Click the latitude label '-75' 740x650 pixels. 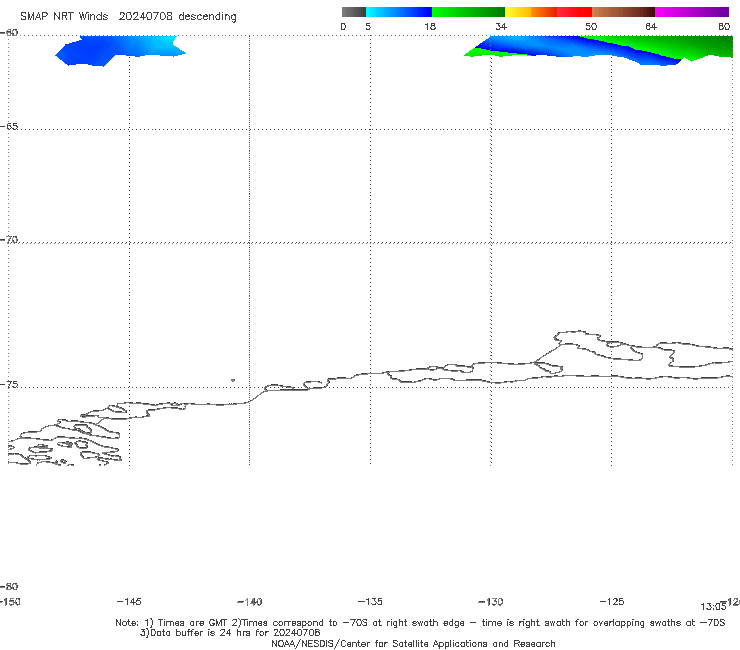tap(9, 385)
